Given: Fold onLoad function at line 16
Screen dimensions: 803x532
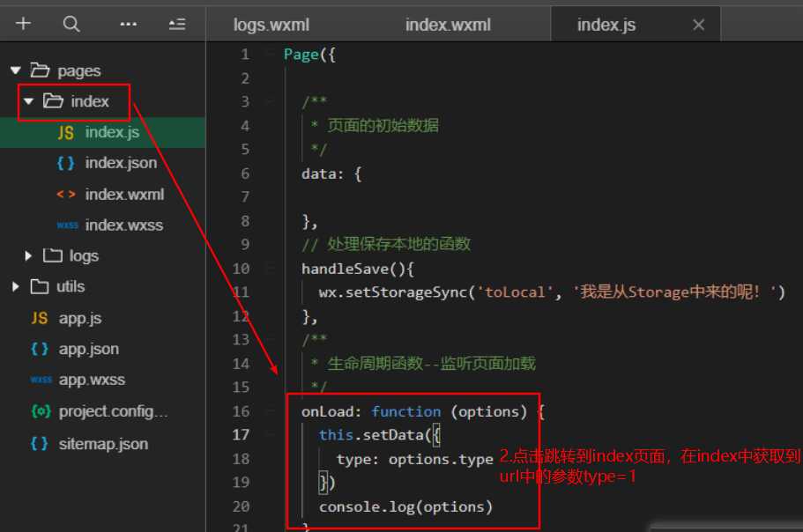Looking at the screenshot, I should [x=270, y=410].
